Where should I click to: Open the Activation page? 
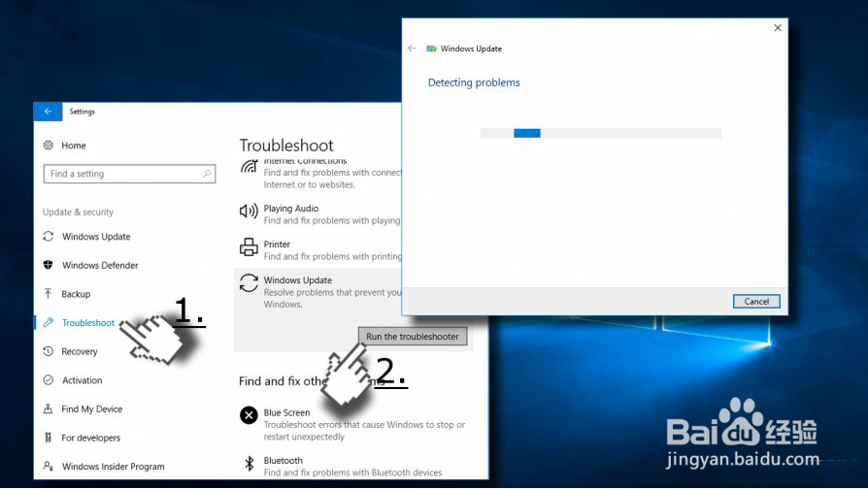82,380
